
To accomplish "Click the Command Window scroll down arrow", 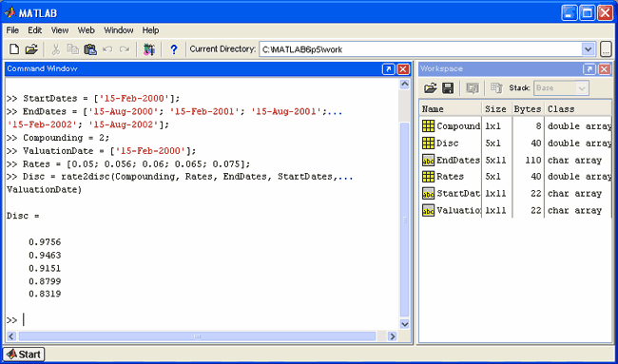I will pyautogui.click(x=404, y=324).
